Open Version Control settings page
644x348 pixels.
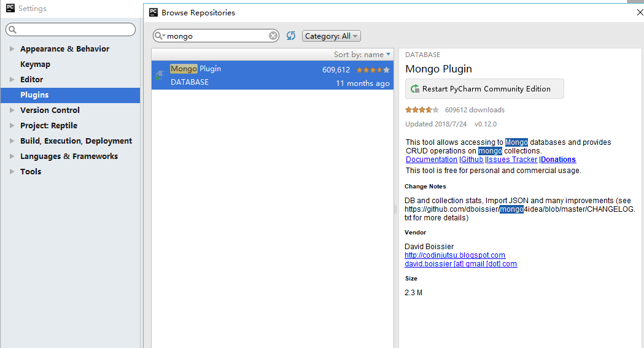pos(50,110)
